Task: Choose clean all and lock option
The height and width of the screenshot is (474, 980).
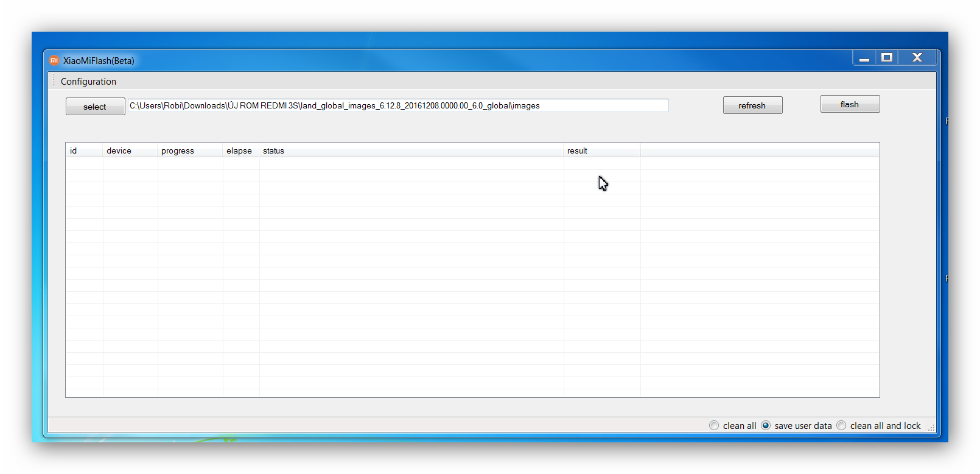Action: [x=879, y=426]
